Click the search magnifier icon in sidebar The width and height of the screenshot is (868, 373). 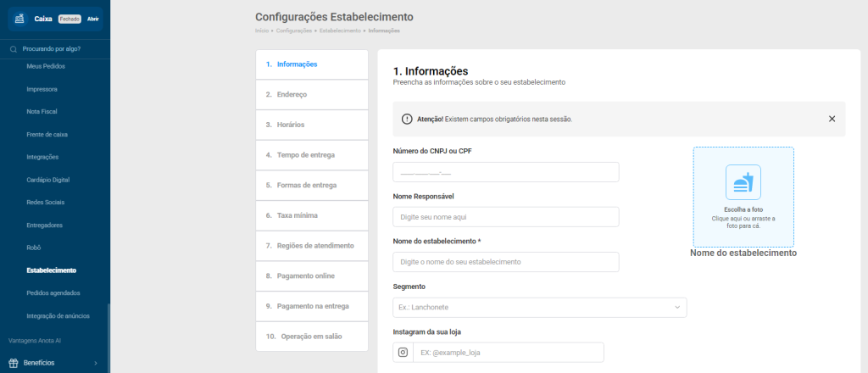click(x=14, y=49)
